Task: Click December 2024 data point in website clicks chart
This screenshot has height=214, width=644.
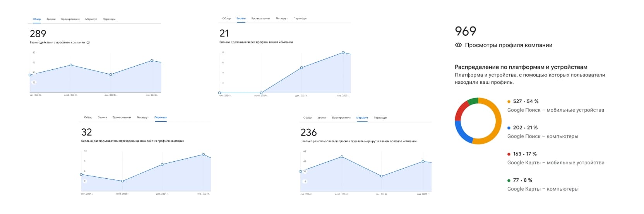Action: click(x=162, y=164)
